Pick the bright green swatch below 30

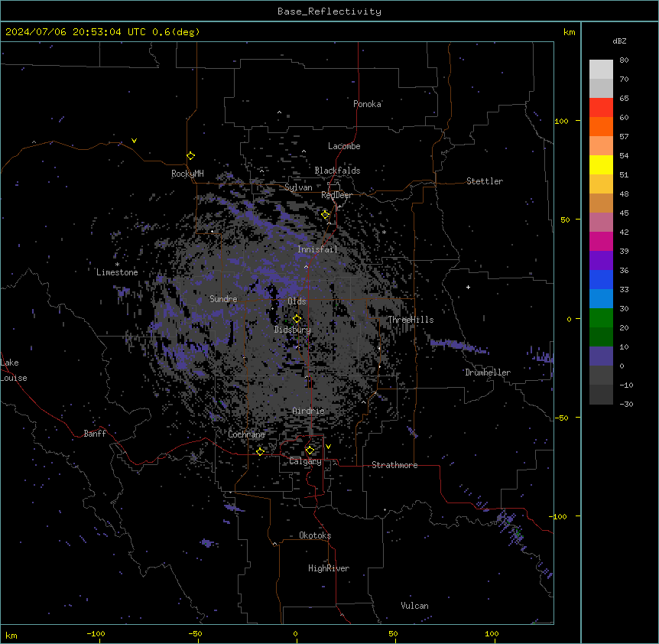[x=601, y=318]
